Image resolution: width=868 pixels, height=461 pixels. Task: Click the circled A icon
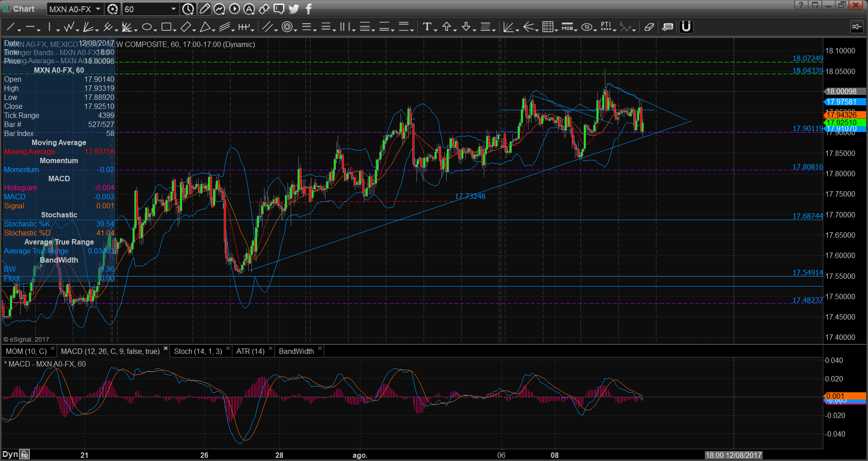[x=249, y=9]
